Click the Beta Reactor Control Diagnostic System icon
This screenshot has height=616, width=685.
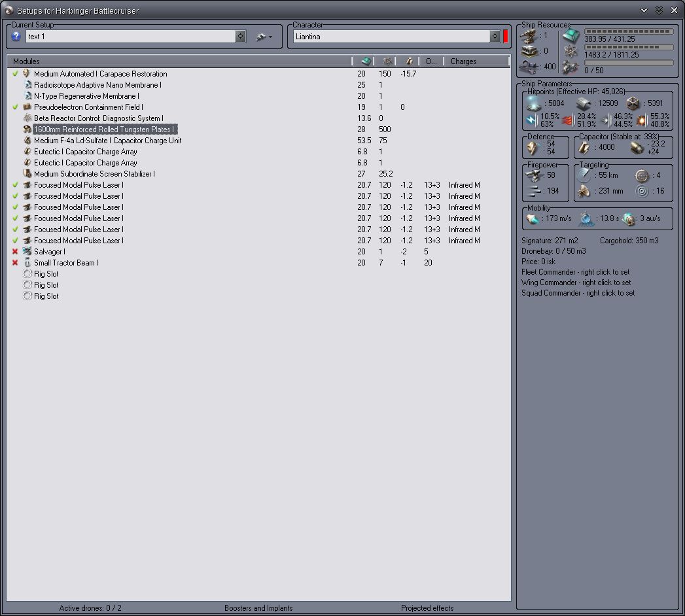tap(27, 118)
